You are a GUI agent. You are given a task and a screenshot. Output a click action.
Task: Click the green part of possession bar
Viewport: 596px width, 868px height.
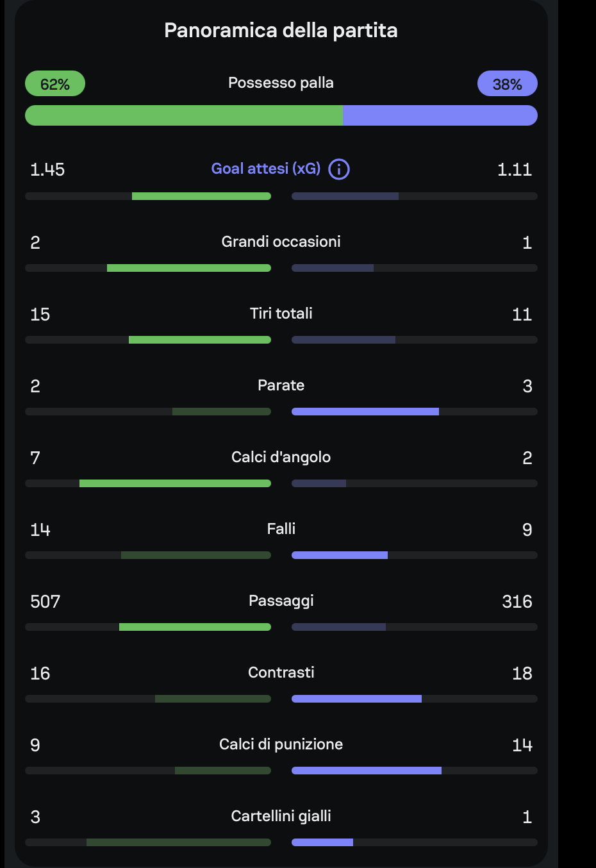pos(184,115)
